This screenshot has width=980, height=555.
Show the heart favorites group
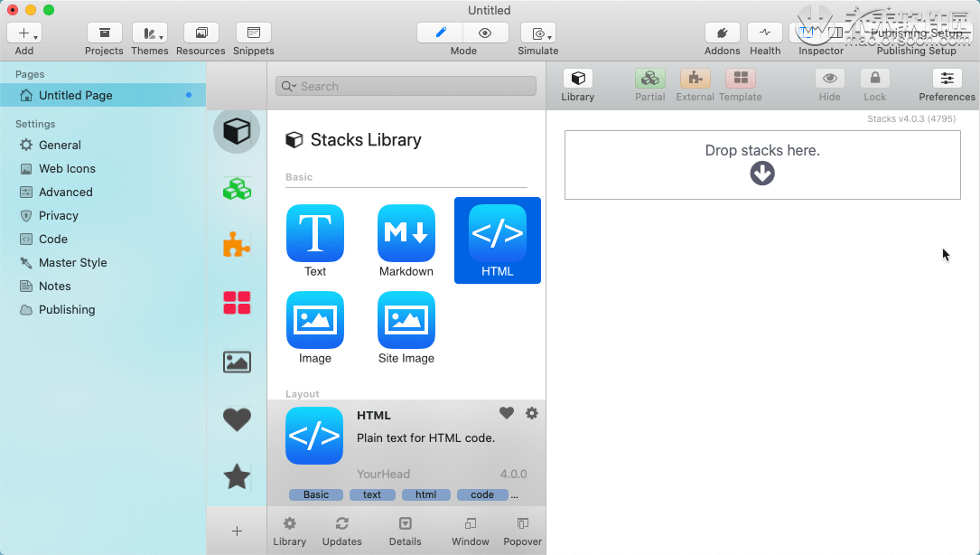coord(237,419)
